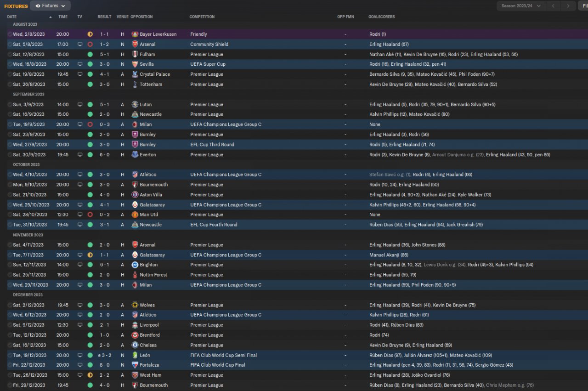Open EFL Cup Third Round competition
The height and width of the screenshot is (391, 588).
pyautogui.click(x=212, y=145)
